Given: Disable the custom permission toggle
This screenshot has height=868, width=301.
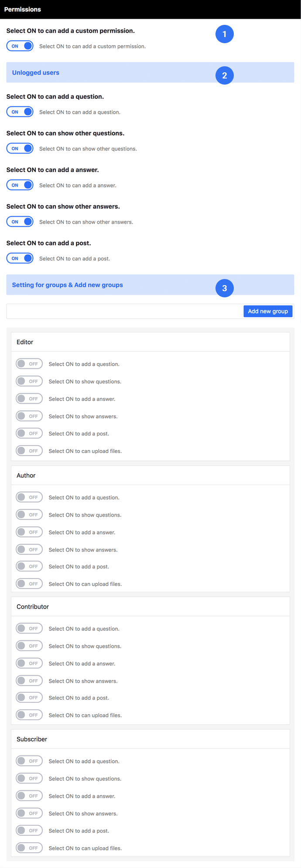Looking at the screenshot, I should click(20, 46).
